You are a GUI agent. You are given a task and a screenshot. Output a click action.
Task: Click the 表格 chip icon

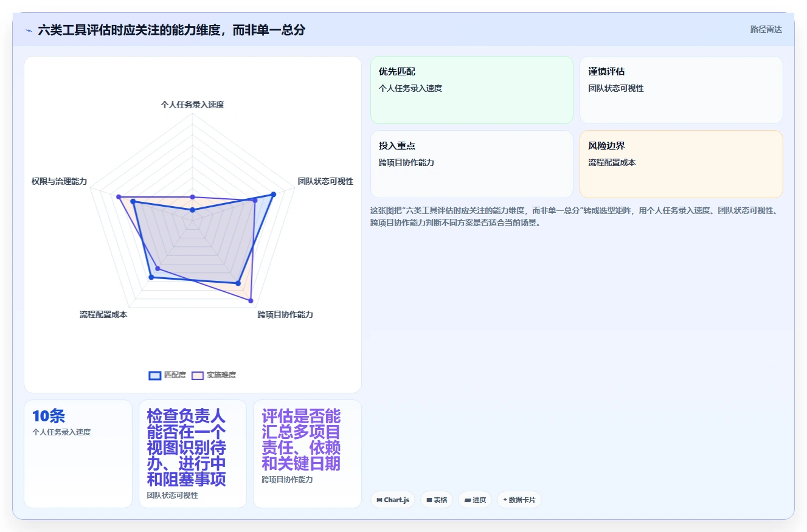click(x=429, y=500)
